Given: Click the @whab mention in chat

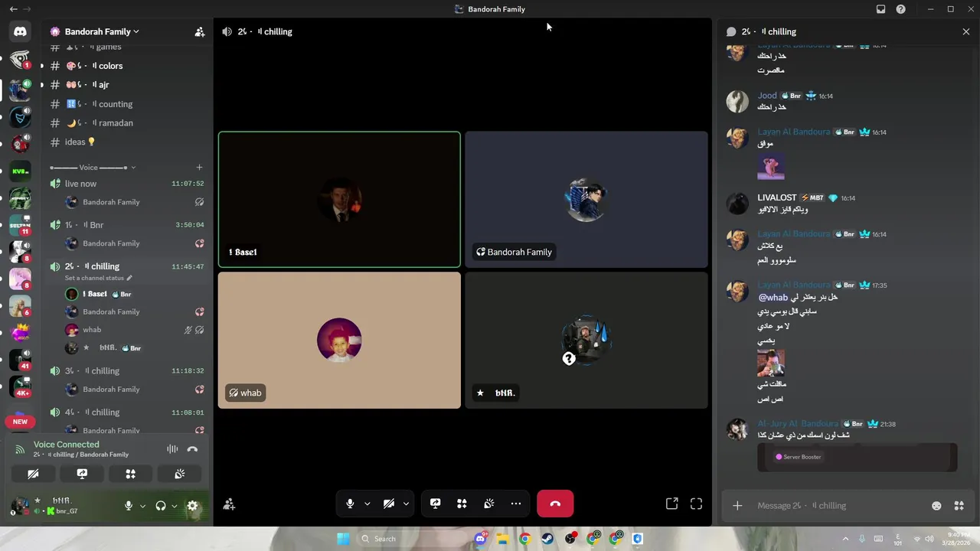Looking at the screenshot, I should pos(773,297).
